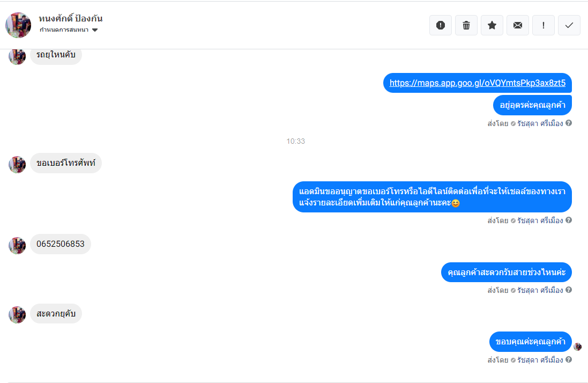Image resolution: width=588 pixels, height=383 pixels.
Task: Click the phone number message 0652506853
Action: pos(61,244)
